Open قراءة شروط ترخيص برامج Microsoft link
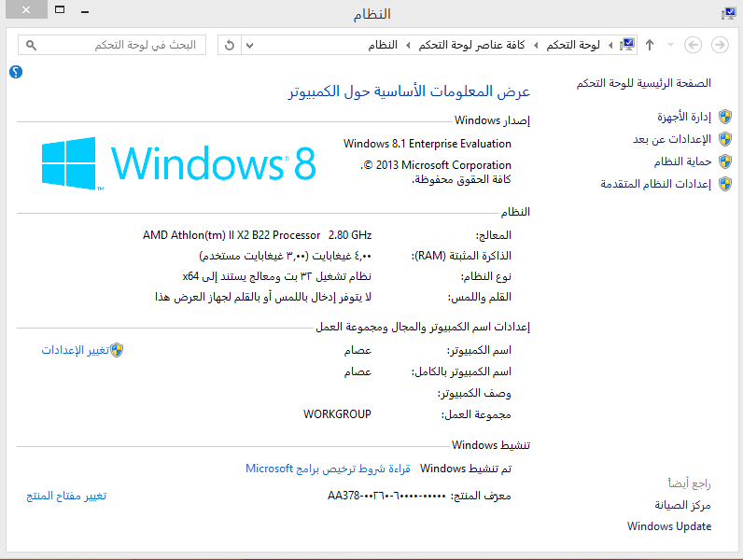This screenshot has height=560, width=743. click(328, 469)
